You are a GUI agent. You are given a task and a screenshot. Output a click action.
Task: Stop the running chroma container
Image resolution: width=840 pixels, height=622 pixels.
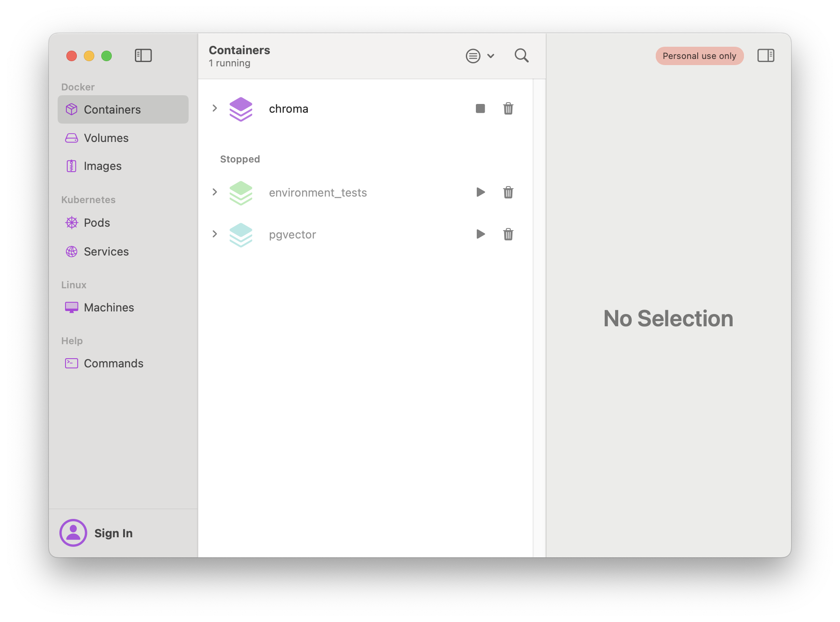coord(481,108)
